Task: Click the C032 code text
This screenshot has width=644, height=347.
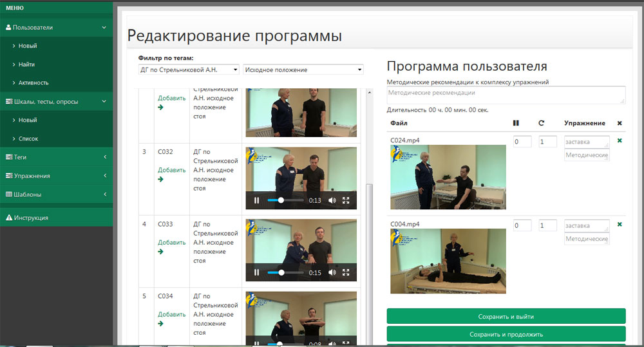Action: [165, 151]
